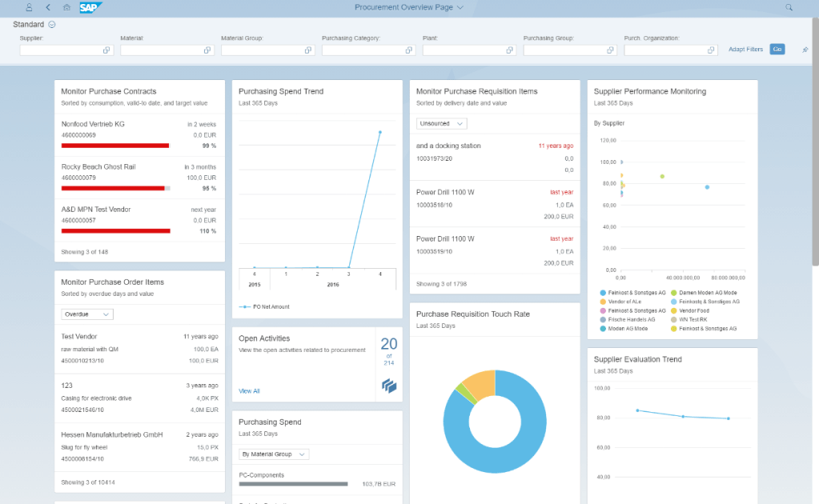Toggle Feinkost & Sonstiges AG legend entry
This screenshot has height=504, width=819.
(636, 293)
